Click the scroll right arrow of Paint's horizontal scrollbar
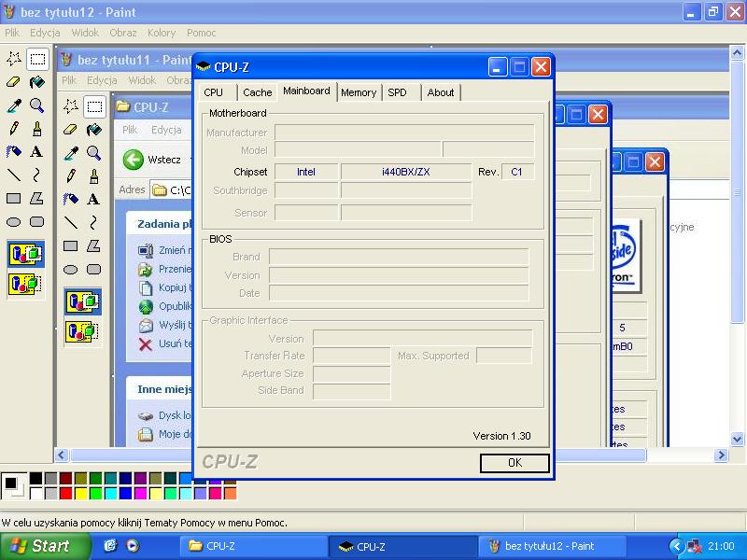The height and width of the screenshot is (560, 747). 721,455
